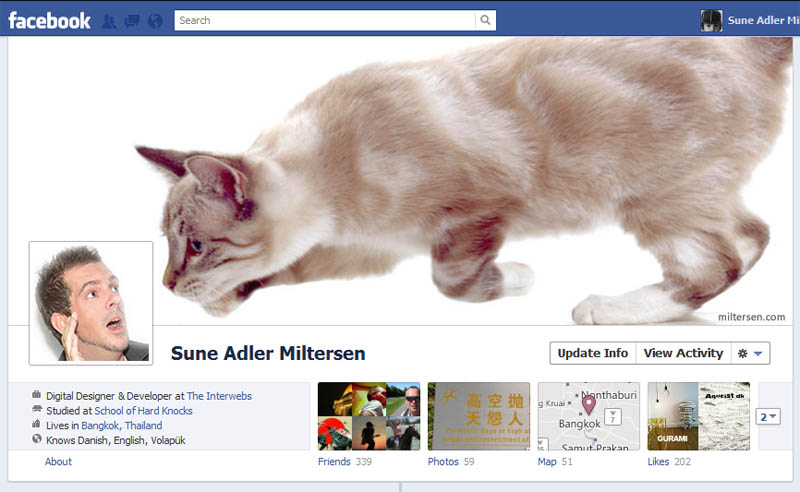Open the notifications globe icon
The height and width of the screenshot is (492, 800).
pos(155,21)
